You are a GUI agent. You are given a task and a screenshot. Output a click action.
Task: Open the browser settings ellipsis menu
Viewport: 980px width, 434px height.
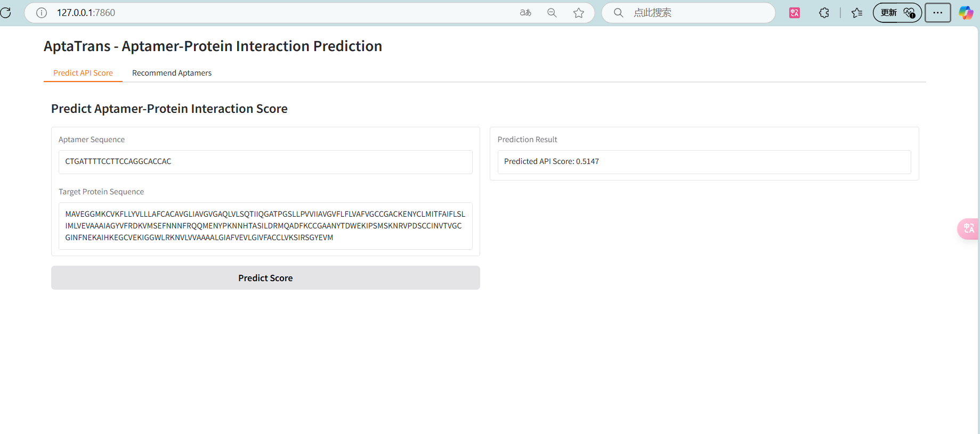[937, 13]
